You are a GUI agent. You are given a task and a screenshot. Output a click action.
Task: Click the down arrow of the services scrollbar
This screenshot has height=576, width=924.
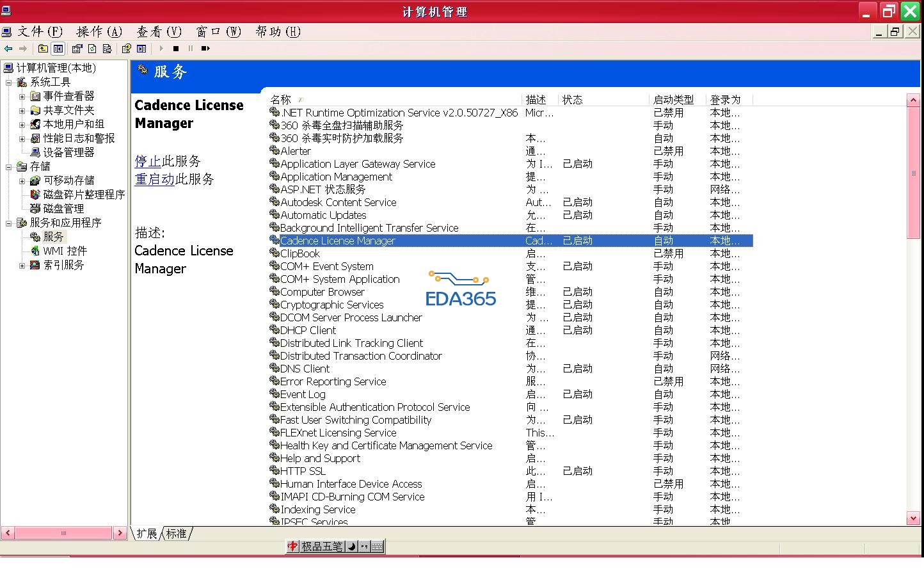pos(913,518)
